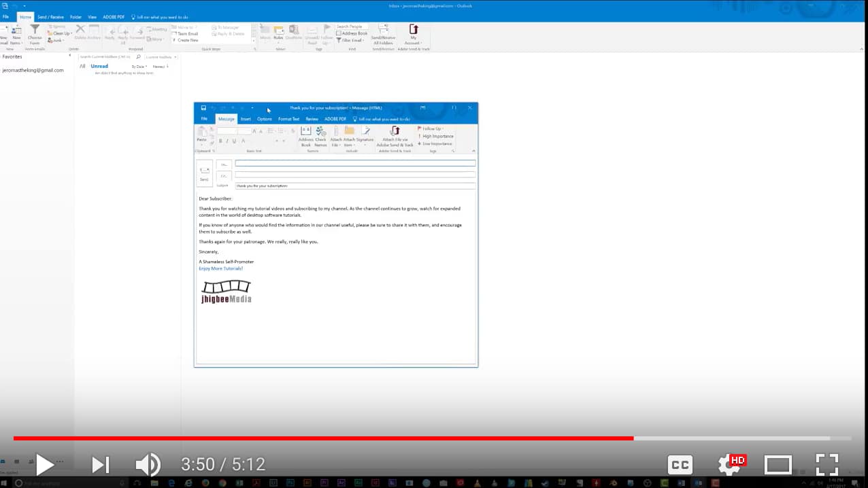868x488 pixels.
Task: Flag the message with Follow Up
Action: pos(431,128)
